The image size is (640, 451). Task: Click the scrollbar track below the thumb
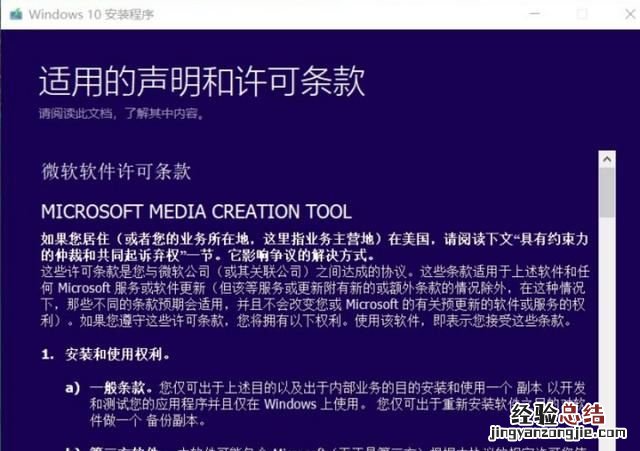606,320
